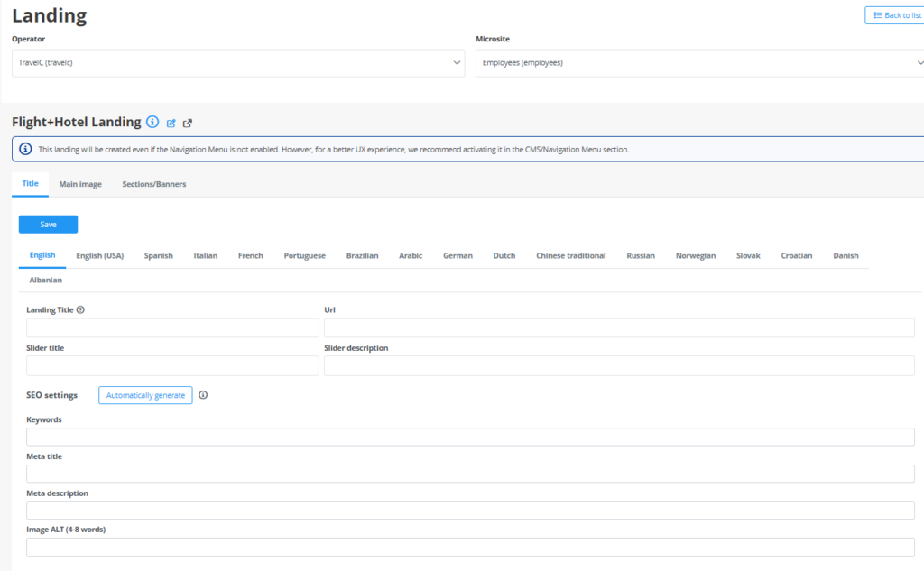Click the info icon beside Flight+Hotel Landing
This screenshot has height=571, width=924.
pyautogui.click(x=152, y=122)
